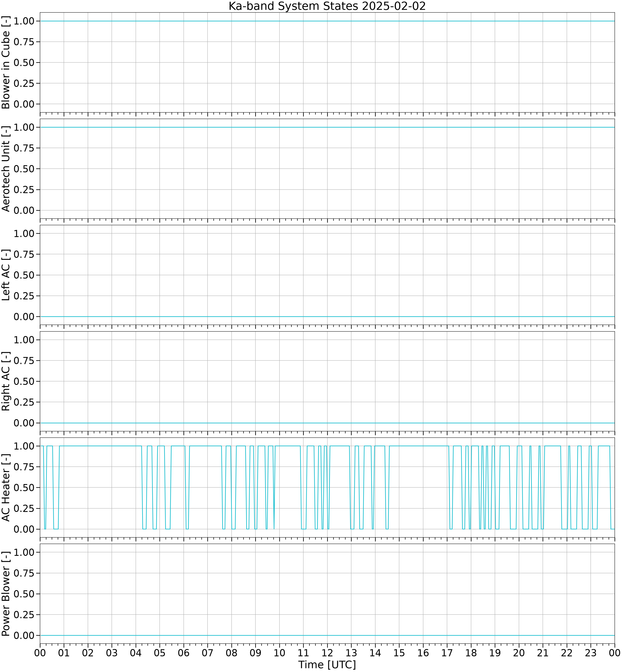Click the 18 hour tick label
This screenshot has height=672, width=622.
click(x=471, y=653)
